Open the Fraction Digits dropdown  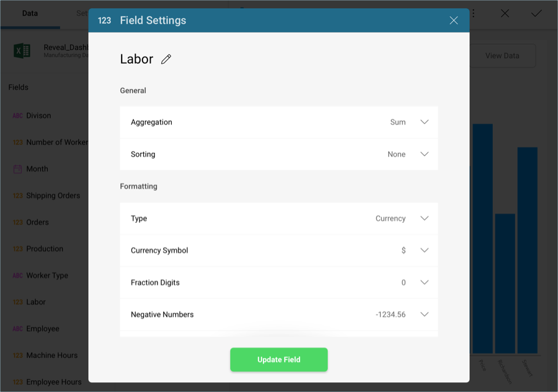424,282
